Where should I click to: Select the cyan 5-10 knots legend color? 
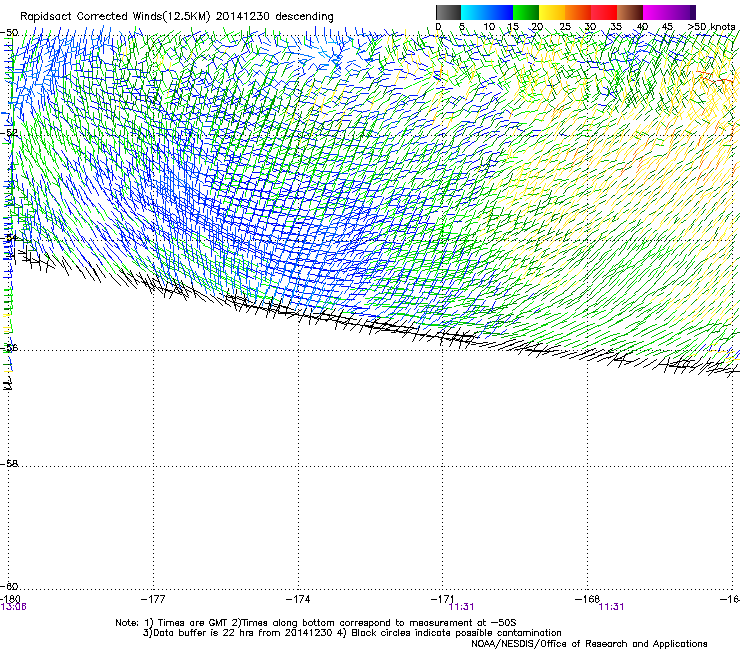point(474,12)
